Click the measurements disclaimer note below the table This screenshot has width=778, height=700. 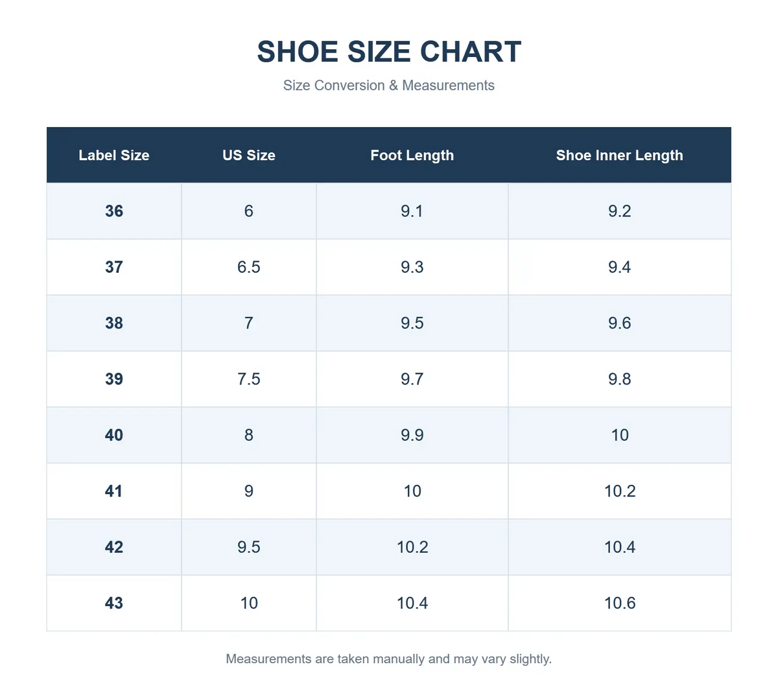pos(389,659)
